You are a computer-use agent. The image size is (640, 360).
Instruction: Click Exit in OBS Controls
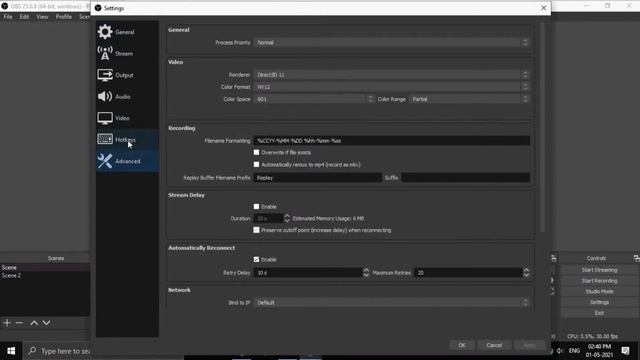point(599,313)
